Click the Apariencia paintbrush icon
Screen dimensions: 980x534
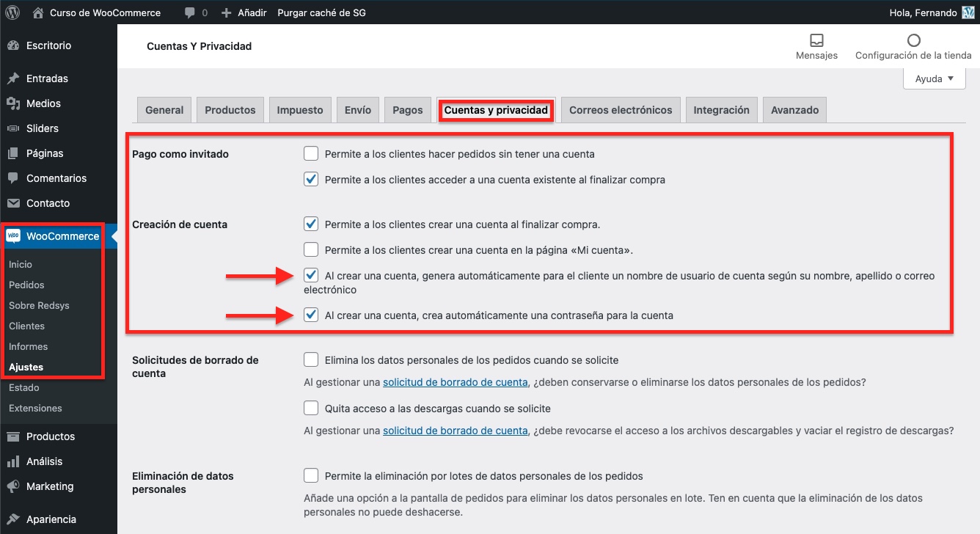click(x=13, y=519)
